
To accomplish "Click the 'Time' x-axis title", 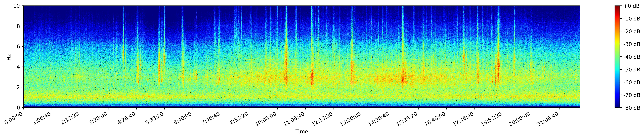I will [302, 132].
